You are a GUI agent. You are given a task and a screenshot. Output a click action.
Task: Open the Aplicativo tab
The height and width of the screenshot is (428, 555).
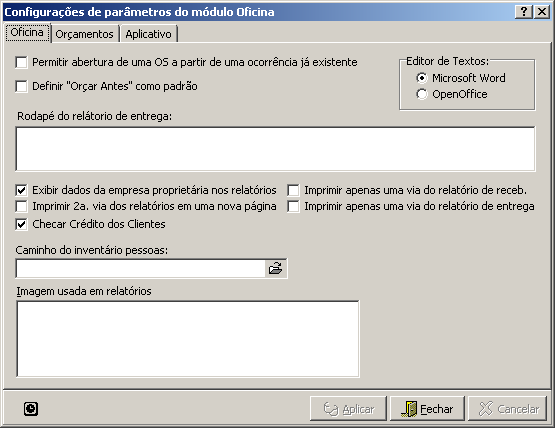point(148,34)
